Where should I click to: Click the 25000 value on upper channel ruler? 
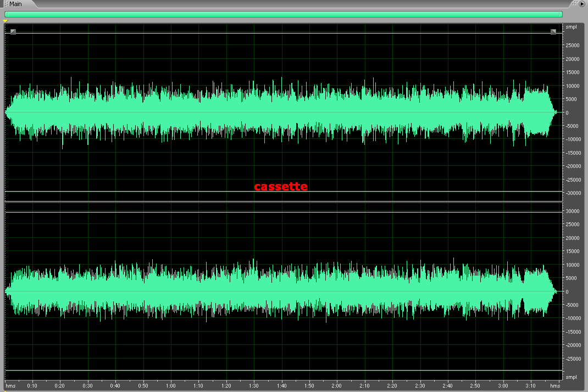573,46
